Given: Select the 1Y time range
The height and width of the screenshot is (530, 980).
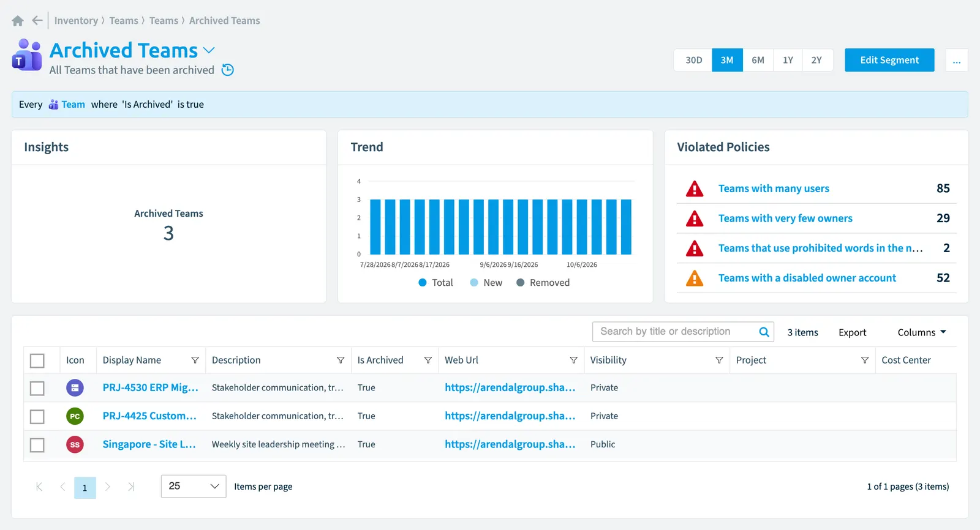Looking at the screenshot, I should 788,60.
